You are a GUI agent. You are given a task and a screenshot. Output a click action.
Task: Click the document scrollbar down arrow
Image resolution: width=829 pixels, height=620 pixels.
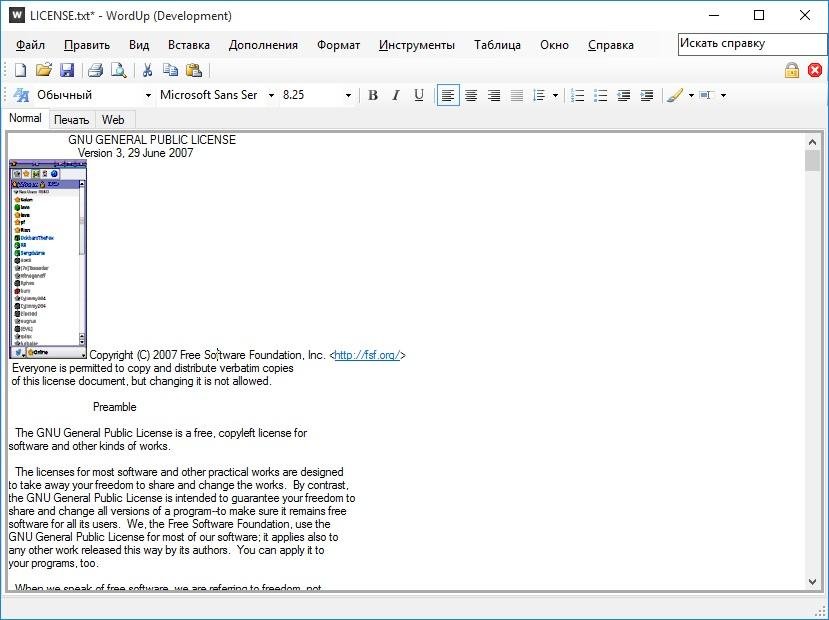pyautogui.click(x=813, y=582)
